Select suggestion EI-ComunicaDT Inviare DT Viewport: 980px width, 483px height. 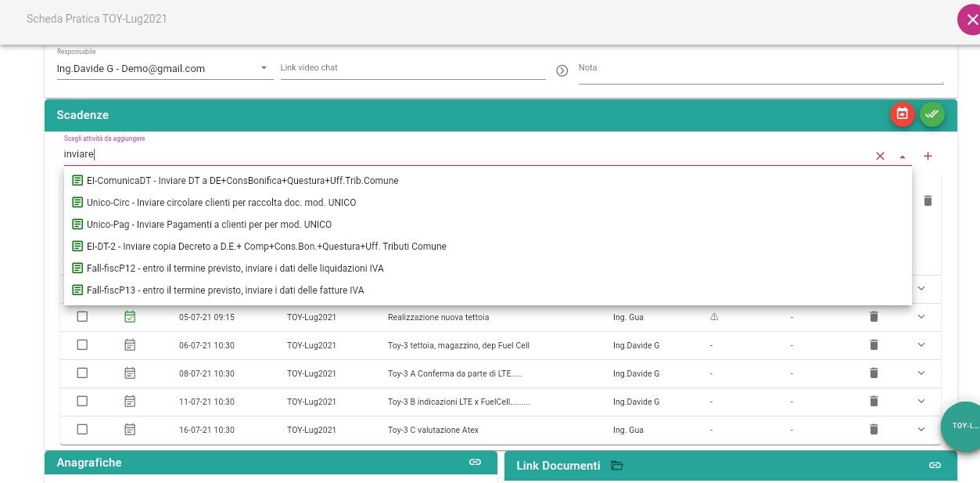[488, 180]
